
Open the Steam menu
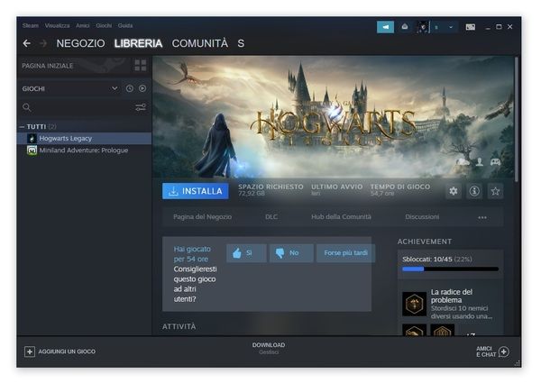click(x=31, y=25)
